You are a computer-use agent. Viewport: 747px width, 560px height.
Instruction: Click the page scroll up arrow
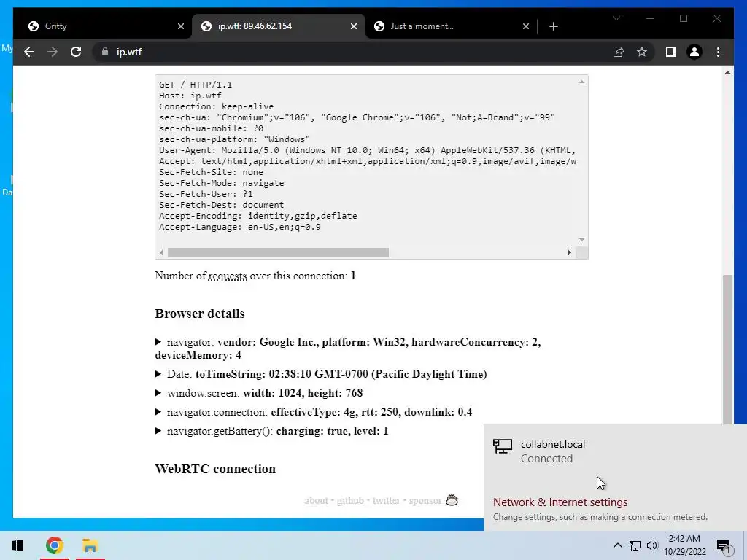click(x=727, y=72)
